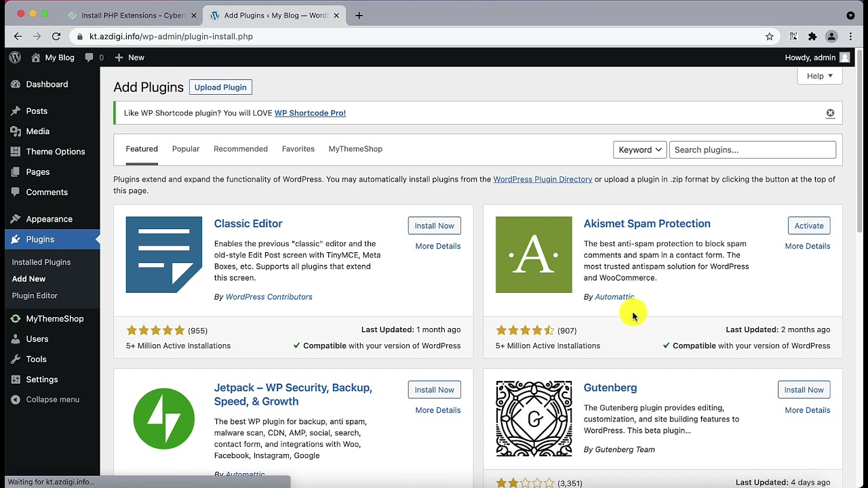View More Details for Akismet
868x488 pixels.
[x=808, y=246]
